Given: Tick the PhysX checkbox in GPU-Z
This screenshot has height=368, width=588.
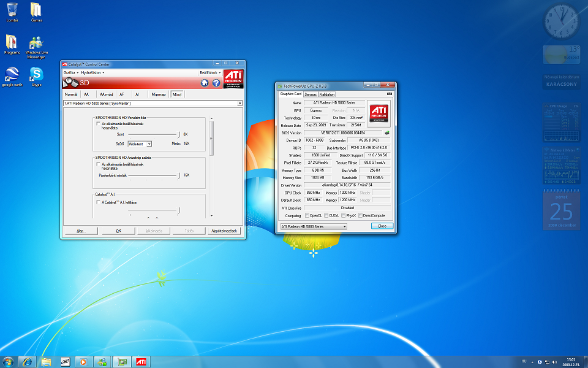Looking at the screenshot, I should click(x=343, y=215).
